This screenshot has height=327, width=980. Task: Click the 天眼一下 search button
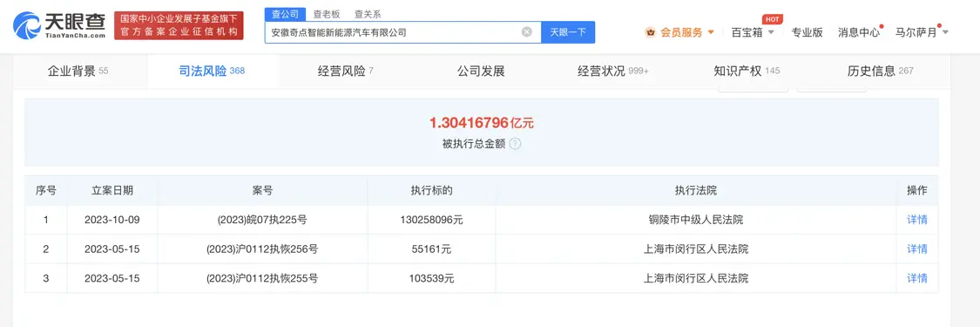tap(568, 32)
